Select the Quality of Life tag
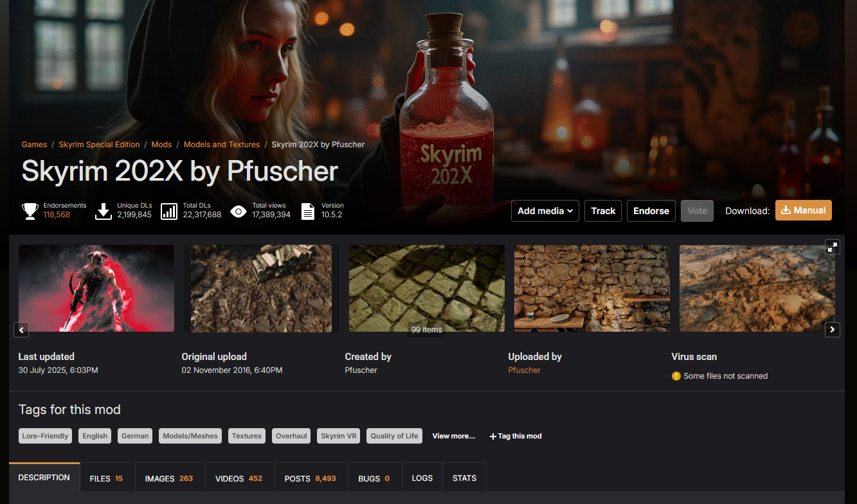The width and height of the screenshot is (857, 504). [394, 436]
